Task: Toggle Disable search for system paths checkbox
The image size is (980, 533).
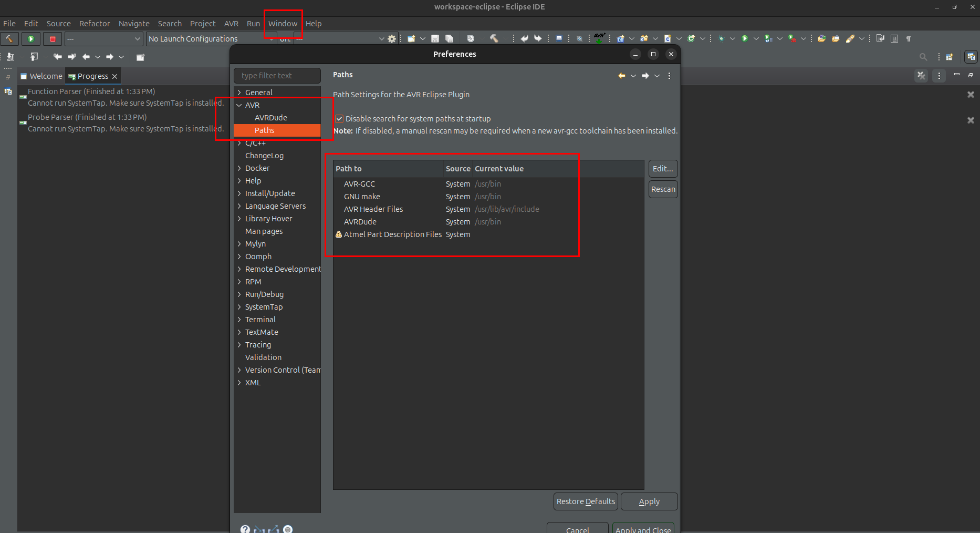Action: [339, 119]
